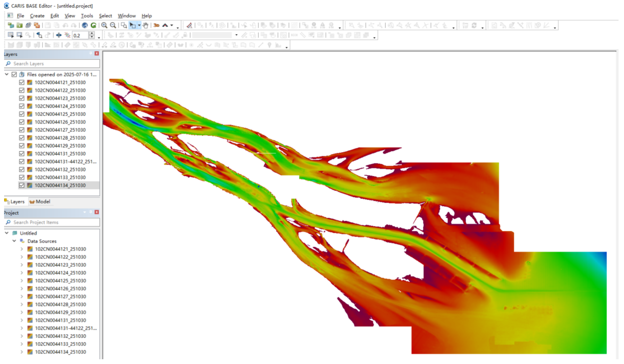
Task: Open the 3D view tool
Action: (x=156, y=25)
